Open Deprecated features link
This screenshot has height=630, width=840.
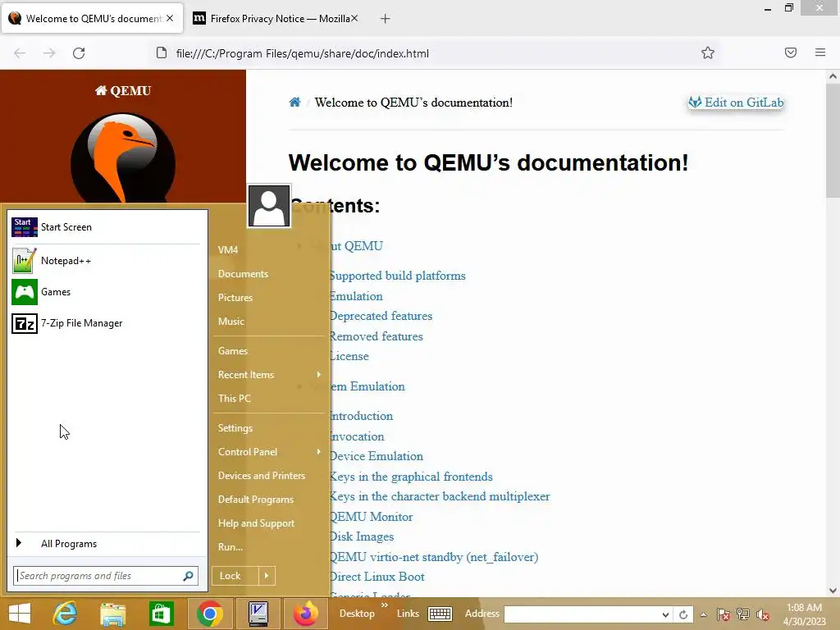click(381, 316)
